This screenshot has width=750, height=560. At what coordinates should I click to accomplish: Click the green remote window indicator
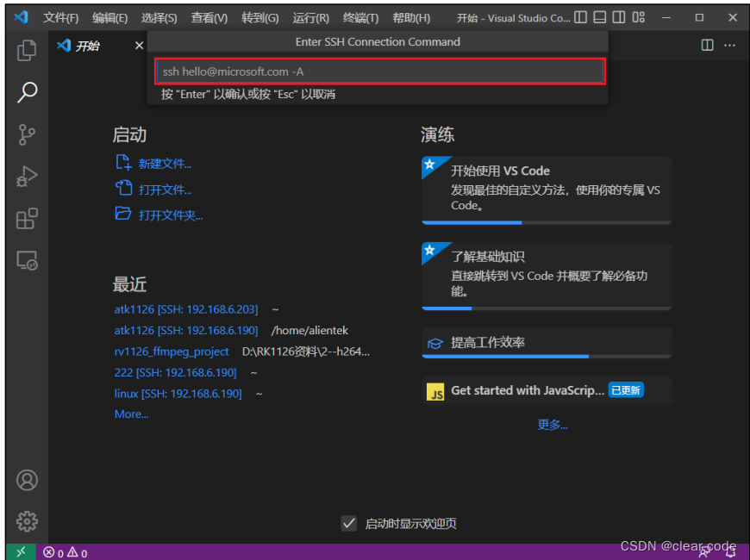coord(21,552)
